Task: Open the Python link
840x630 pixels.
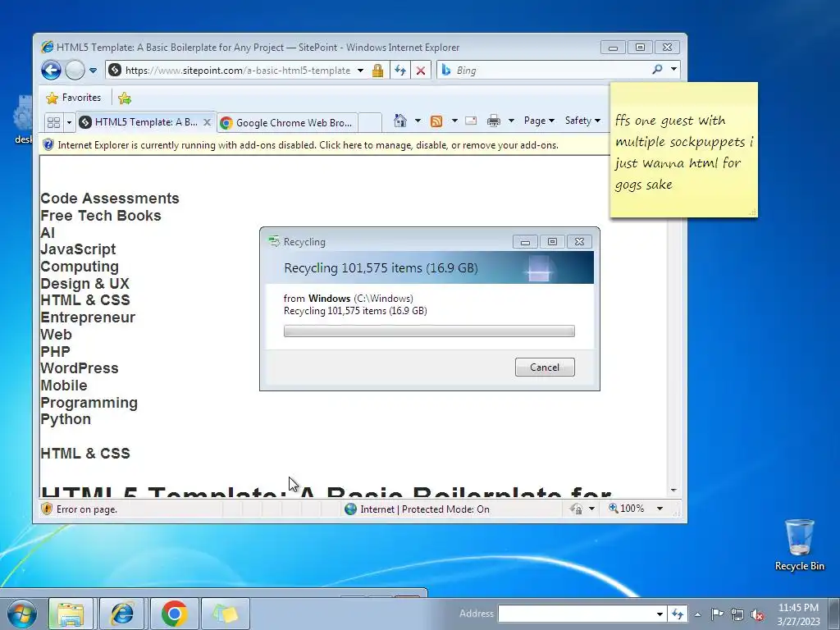Action: (x=66, y=419)
